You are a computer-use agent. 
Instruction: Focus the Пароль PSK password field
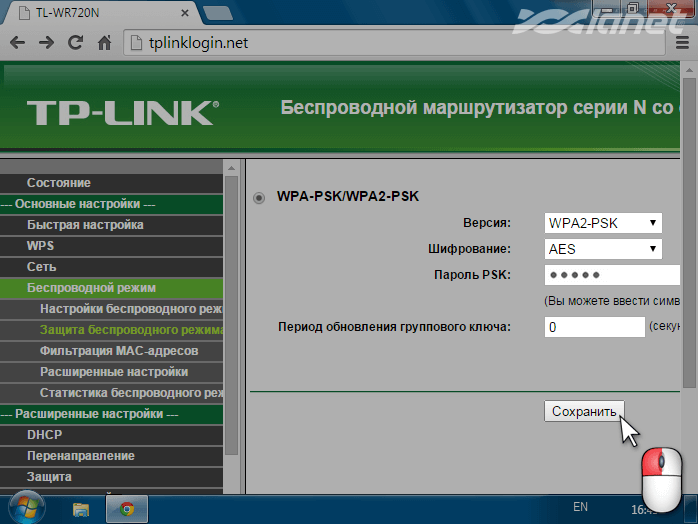coord(612,275)
